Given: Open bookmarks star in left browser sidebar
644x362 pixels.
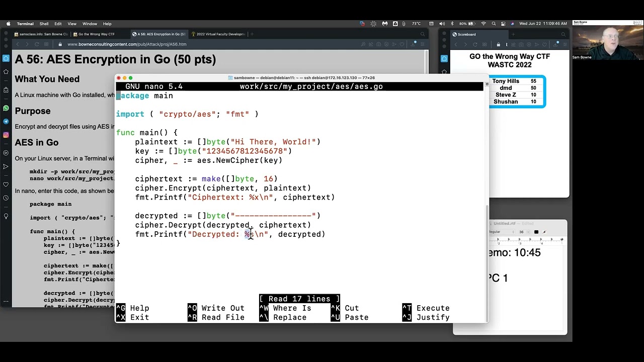Looking at the screenshot, I should click(6, 72).
